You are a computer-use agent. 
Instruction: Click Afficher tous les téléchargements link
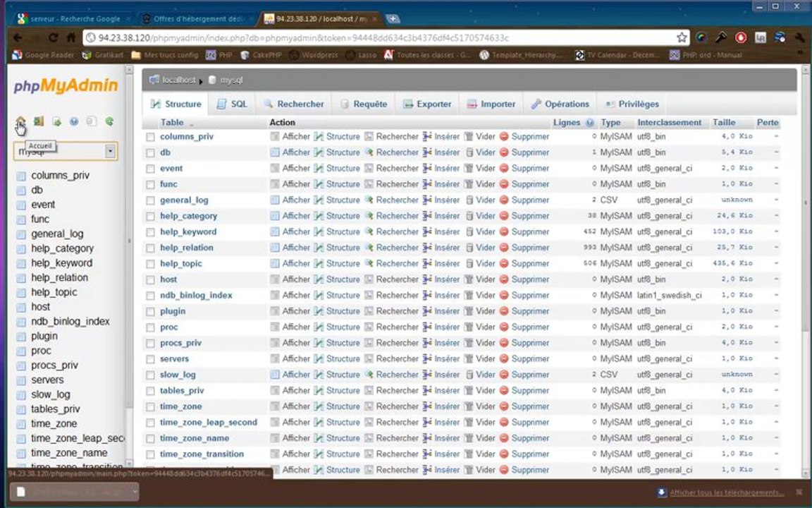point(727,492)
